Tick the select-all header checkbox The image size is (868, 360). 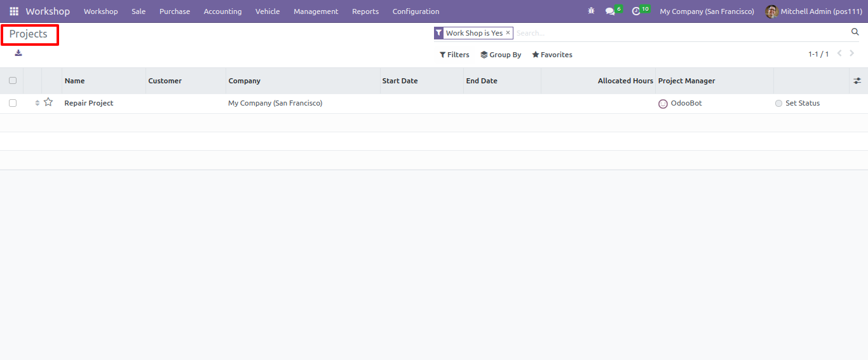(13, 81)
